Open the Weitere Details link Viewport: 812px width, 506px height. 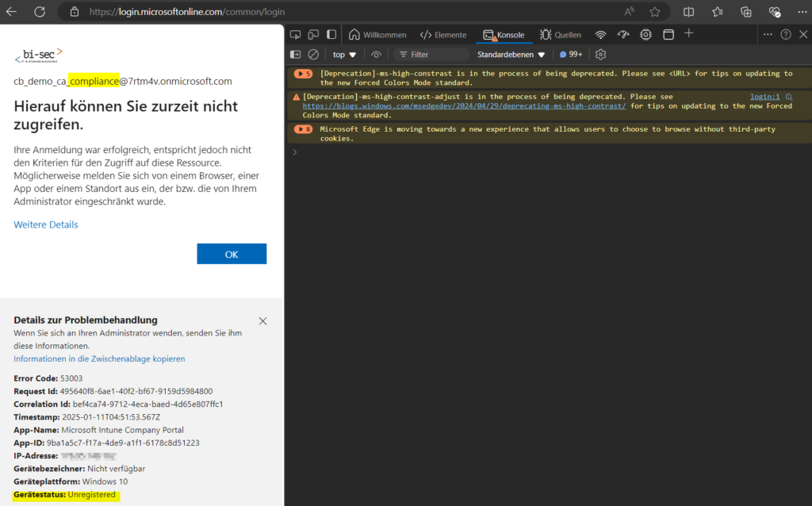click(46, 224)
